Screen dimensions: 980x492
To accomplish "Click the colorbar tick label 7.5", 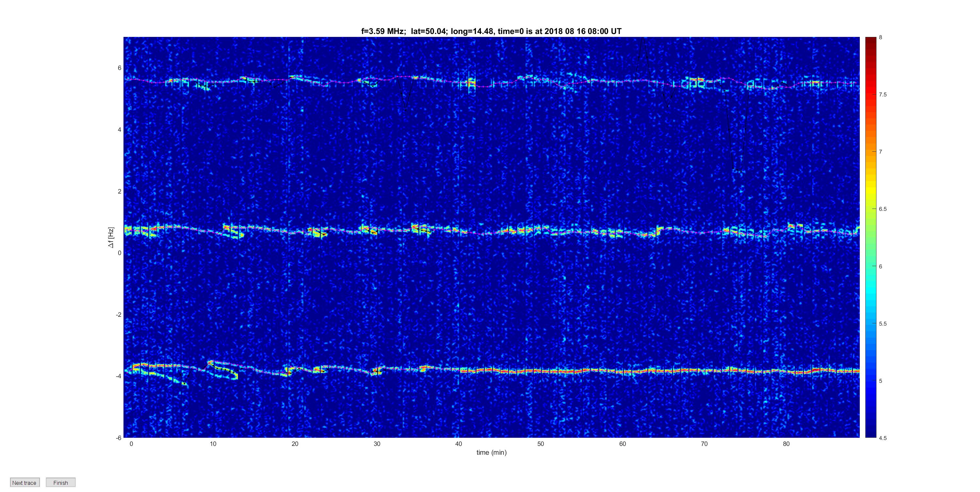I will tap(883, 94).
